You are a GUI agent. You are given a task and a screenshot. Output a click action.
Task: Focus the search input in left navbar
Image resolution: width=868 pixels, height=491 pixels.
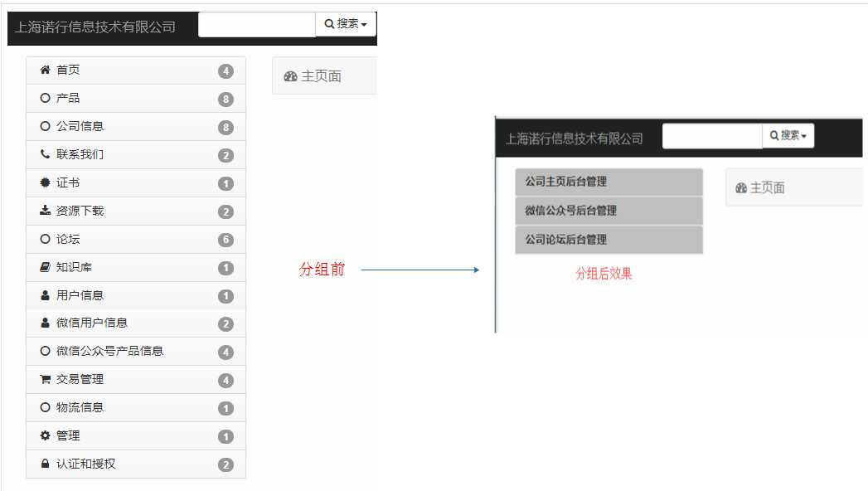pyautogui.click(x=257, y=24)
